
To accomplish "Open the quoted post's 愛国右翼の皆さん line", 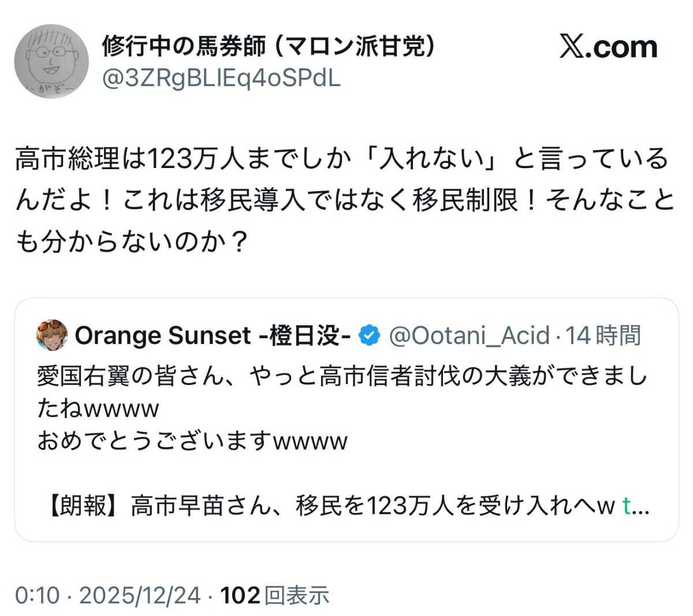I will click(342, 376).
